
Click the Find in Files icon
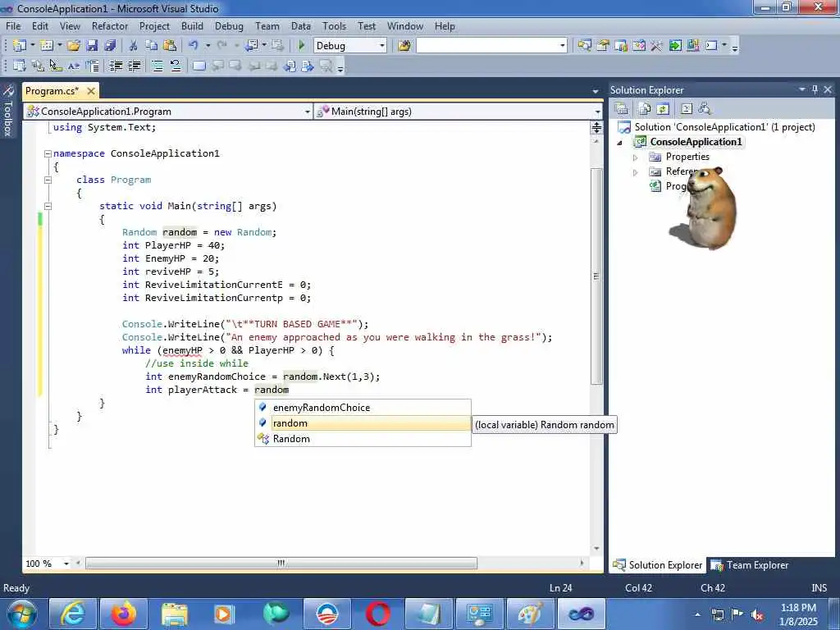(404, 46)
